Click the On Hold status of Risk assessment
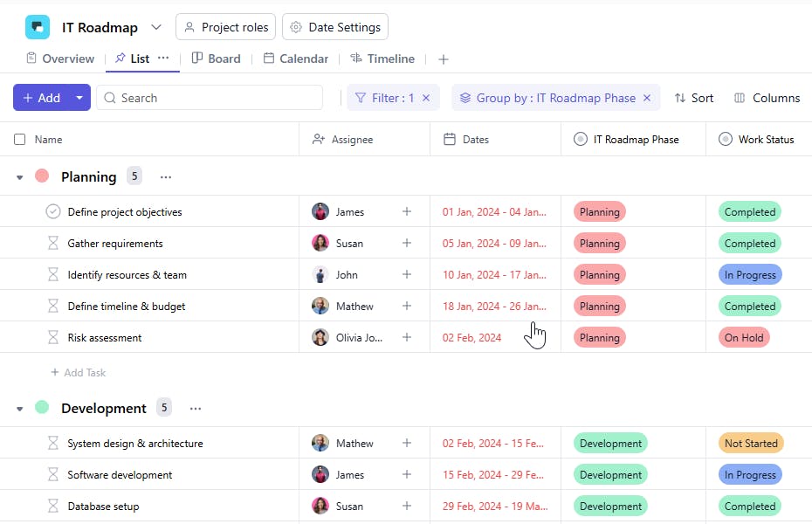 tap(744, 337)
